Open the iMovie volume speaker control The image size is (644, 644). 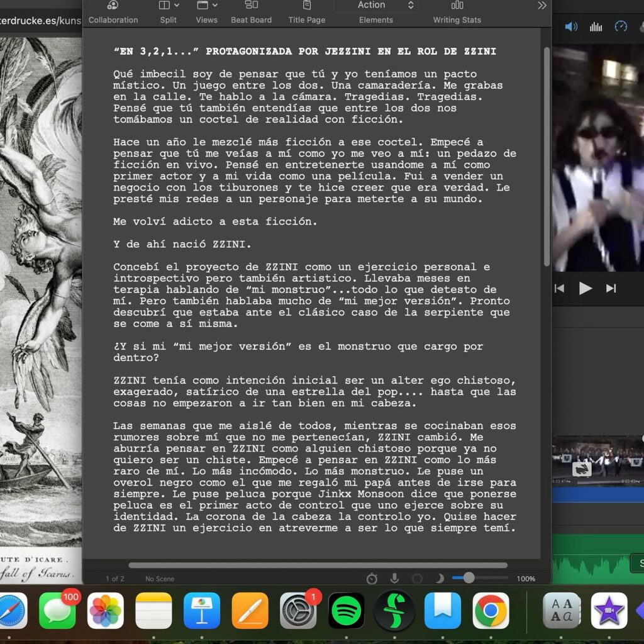tap(571, 26)
